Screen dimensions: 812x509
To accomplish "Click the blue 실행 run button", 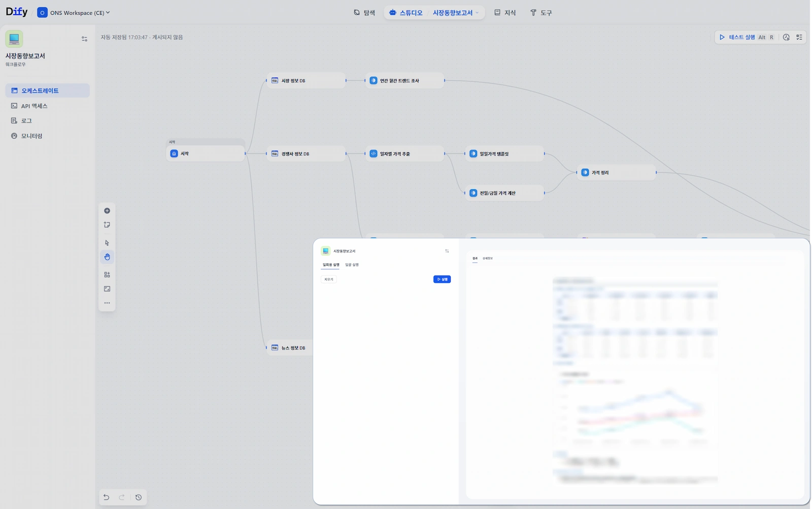I will click(442, 279).
